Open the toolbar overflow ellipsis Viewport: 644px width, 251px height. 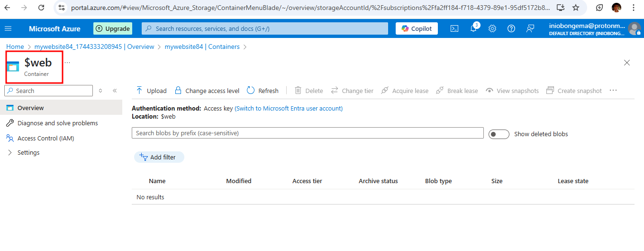click(x=613, y=90)
